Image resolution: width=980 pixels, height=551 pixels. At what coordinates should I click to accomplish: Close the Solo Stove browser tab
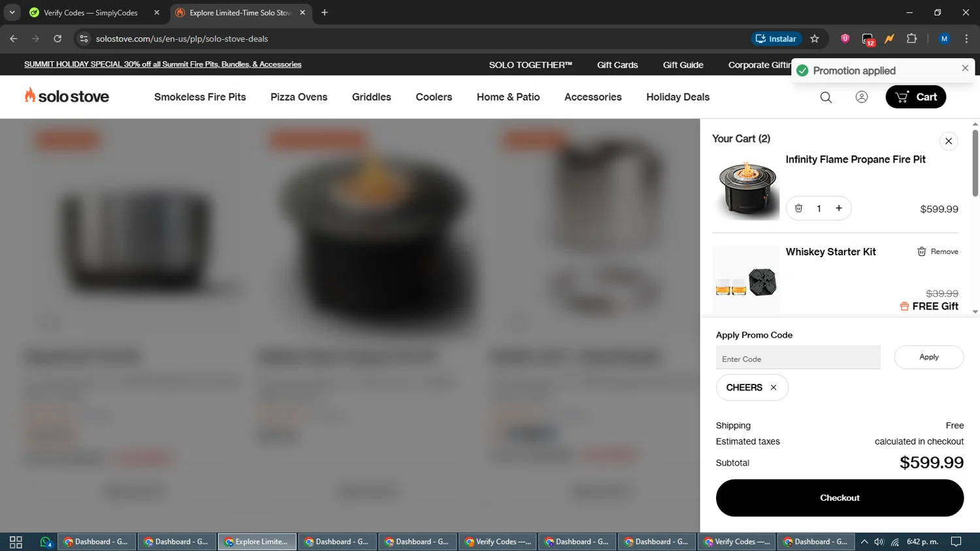coord(302,12)
